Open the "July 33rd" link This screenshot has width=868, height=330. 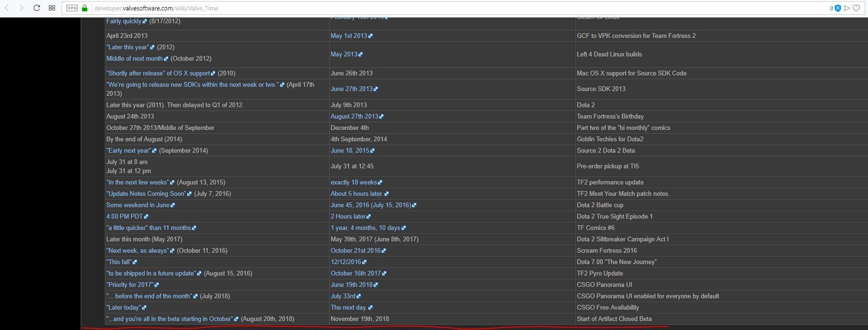[343, 296]
